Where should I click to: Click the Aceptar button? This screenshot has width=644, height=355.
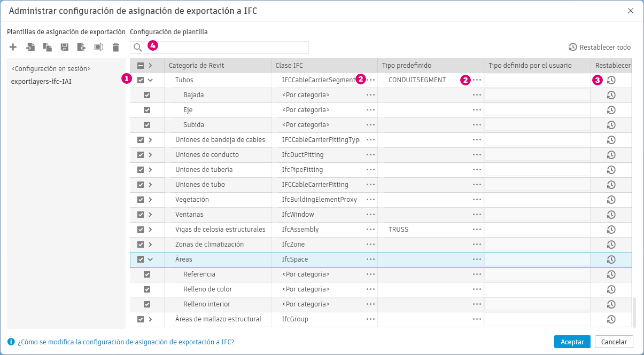[572, 342]
